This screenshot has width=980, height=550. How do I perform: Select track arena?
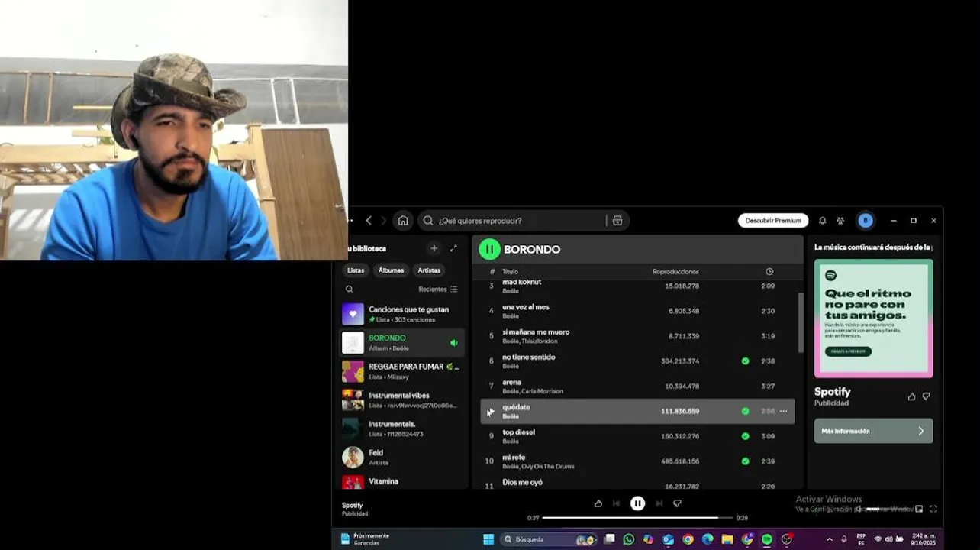coord(637,386)
